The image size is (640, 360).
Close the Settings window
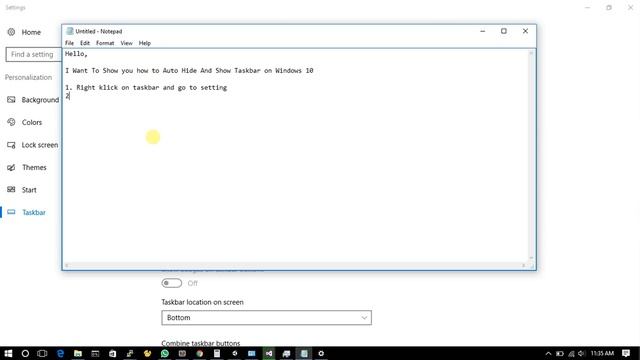(630, 7)
